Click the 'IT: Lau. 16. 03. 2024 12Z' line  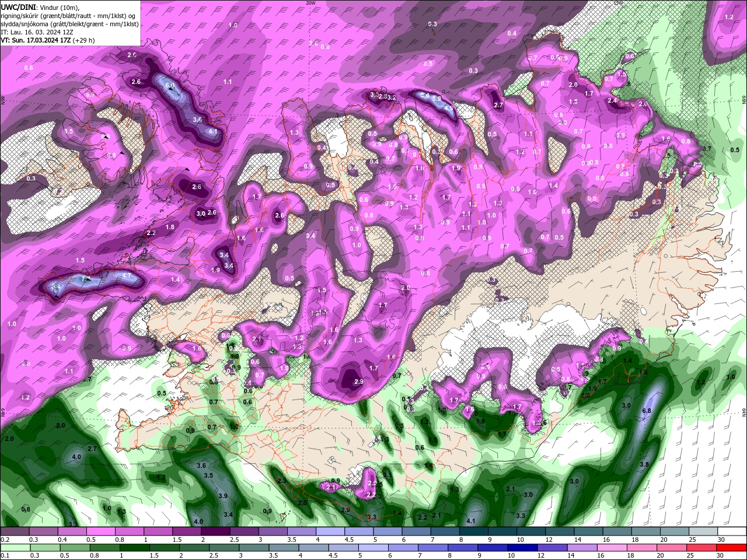[37, 32]
